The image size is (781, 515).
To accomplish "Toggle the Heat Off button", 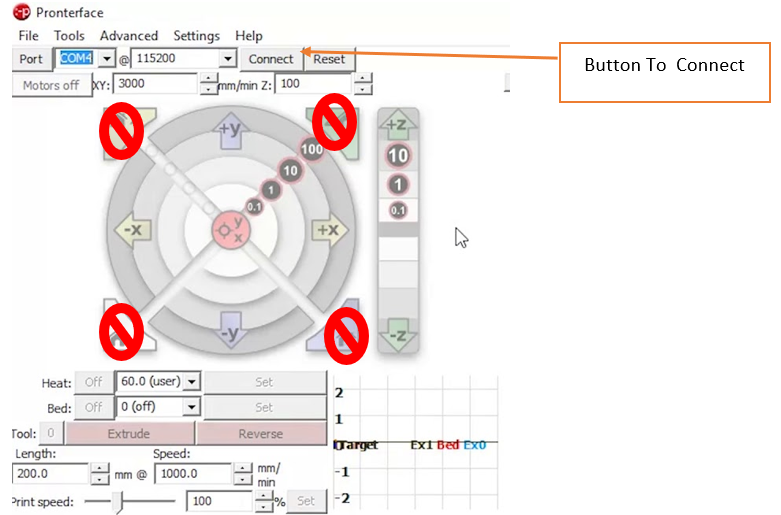I will [x=94, y=382].
